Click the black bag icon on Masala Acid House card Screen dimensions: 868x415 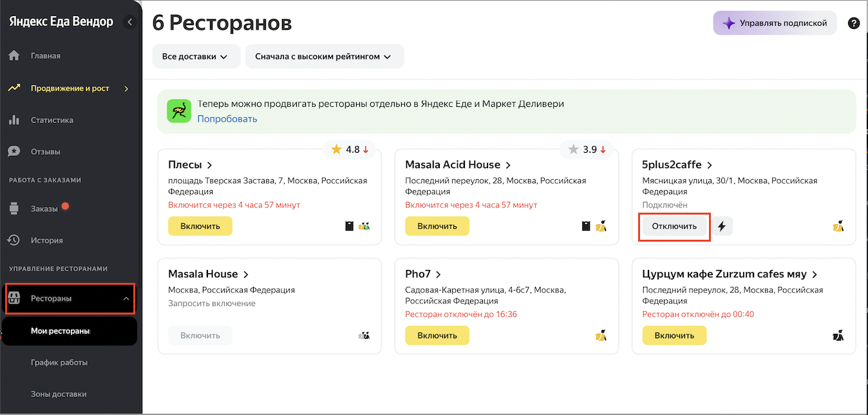click(x=587, y=226)
